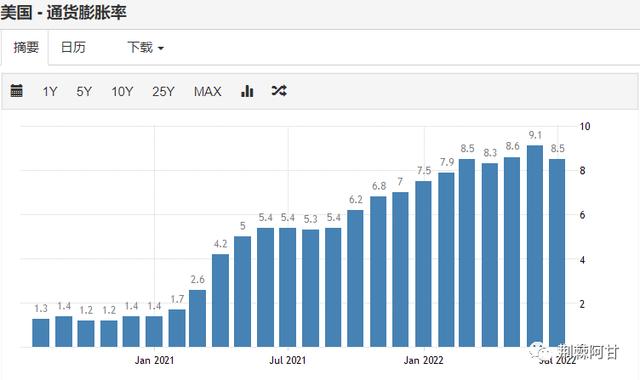
Task: Select the bar labeled 7.5
Action: point(423,264)
